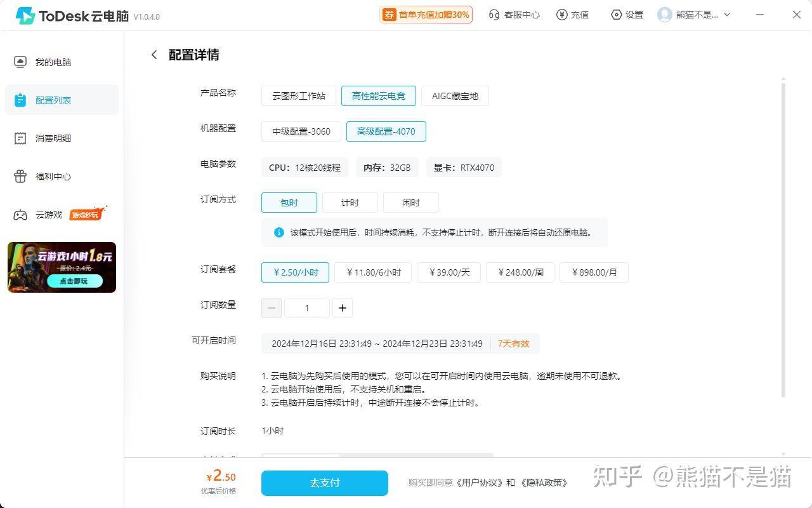Select AIGC藏宝地 product
The height and width of the screenshot is (508, 812).
[455, 96]
